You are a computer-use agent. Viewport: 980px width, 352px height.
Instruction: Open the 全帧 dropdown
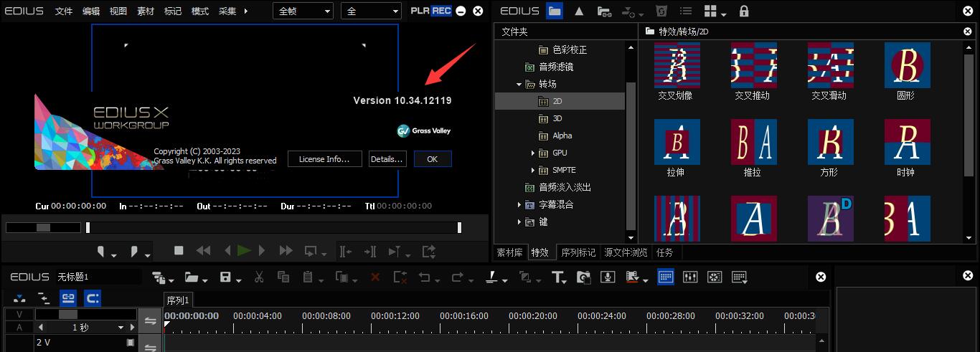click(303, 11)
